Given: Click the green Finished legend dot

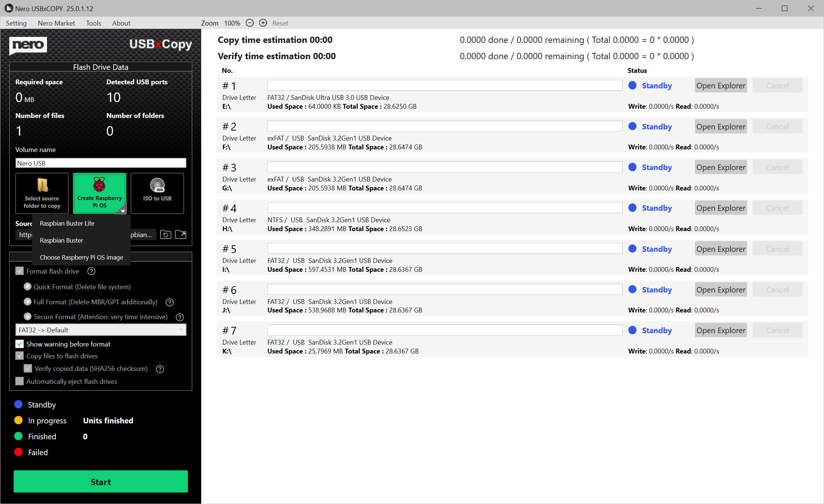Looking at the screenshot, I should click(18, 436).
